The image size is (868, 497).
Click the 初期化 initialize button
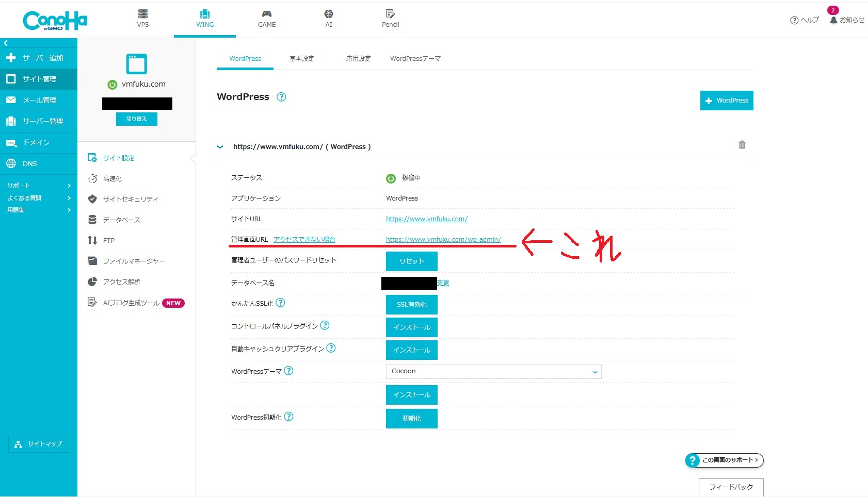(x=412, y=419)
